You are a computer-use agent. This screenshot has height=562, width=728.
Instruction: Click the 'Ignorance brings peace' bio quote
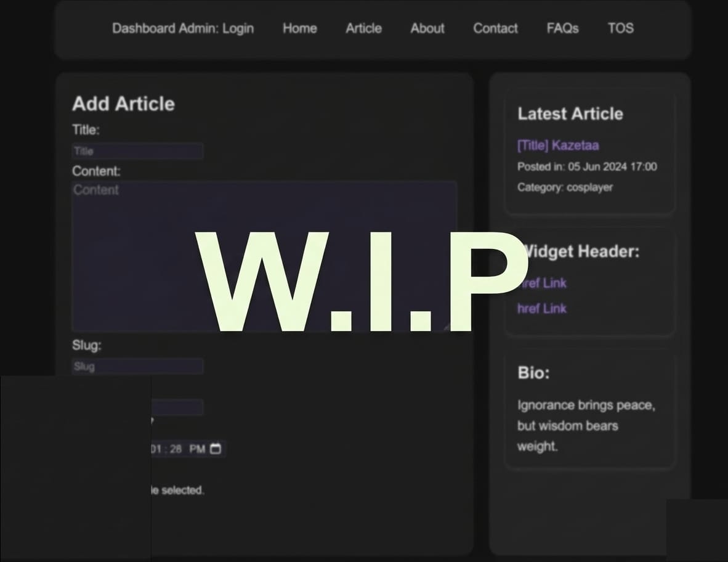point(586,425)
